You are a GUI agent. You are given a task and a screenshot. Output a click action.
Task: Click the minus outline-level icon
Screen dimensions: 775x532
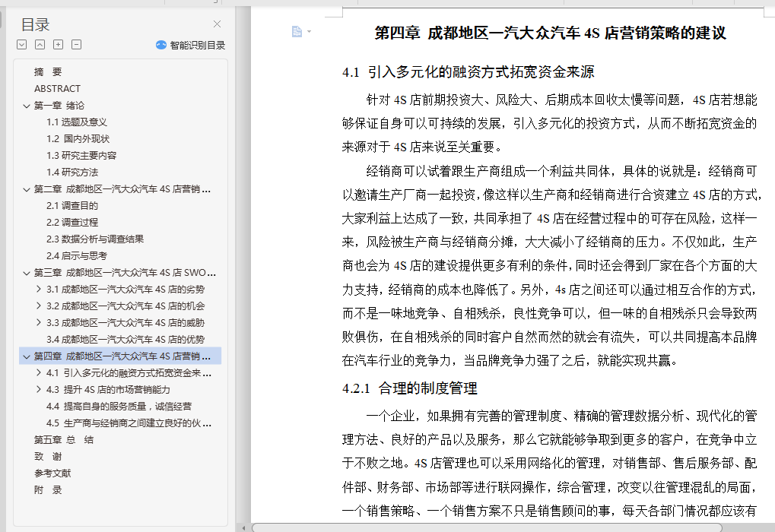(x=77, y=44)
